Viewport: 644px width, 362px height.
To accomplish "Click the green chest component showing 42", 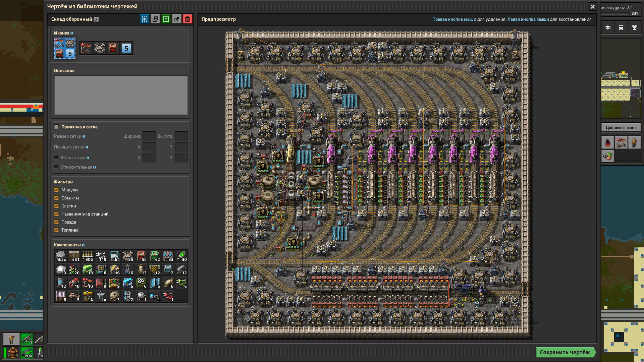I will [x=155, y=256].
